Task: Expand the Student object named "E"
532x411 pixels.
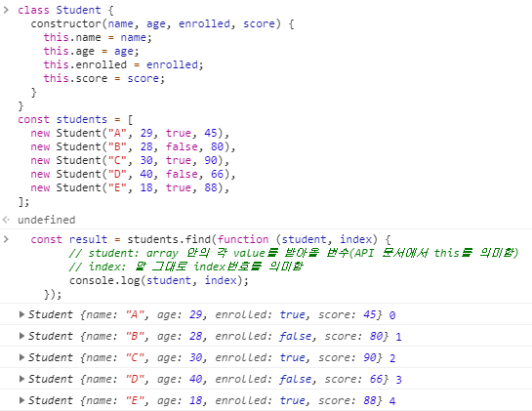Action: point(22,400)
